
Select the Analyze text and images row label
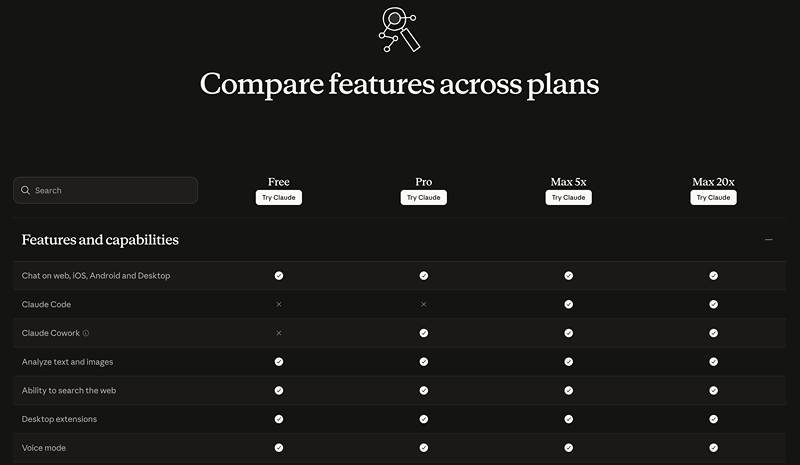[x=67, y=362]
